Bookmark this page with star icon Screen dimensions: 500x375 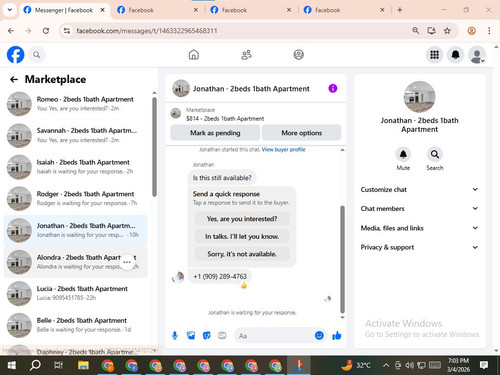tap(447, 31)
